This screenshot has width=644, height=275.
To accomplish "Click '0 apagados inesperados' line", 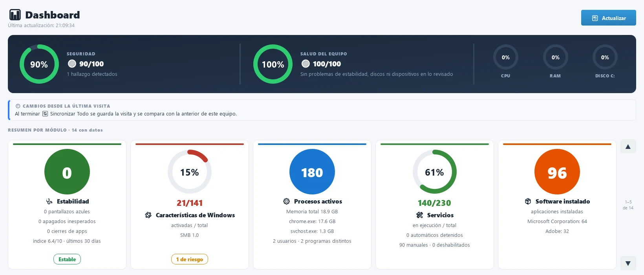I will click(x=67, y=222).
